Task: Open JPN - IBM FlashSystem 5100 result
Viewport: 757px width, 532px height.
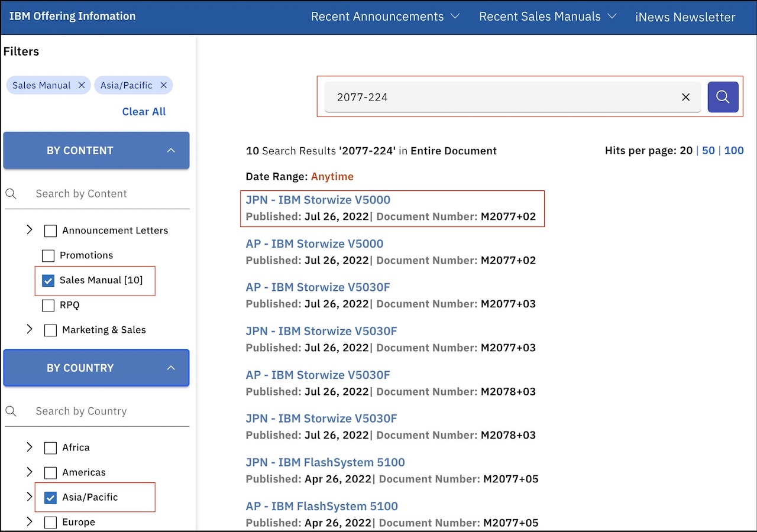Action: click(325, 462)
